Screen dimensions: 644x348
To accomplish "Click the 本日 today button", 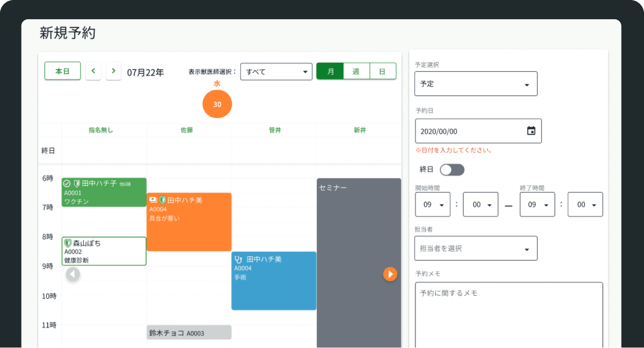I will [x=63, y=71].
